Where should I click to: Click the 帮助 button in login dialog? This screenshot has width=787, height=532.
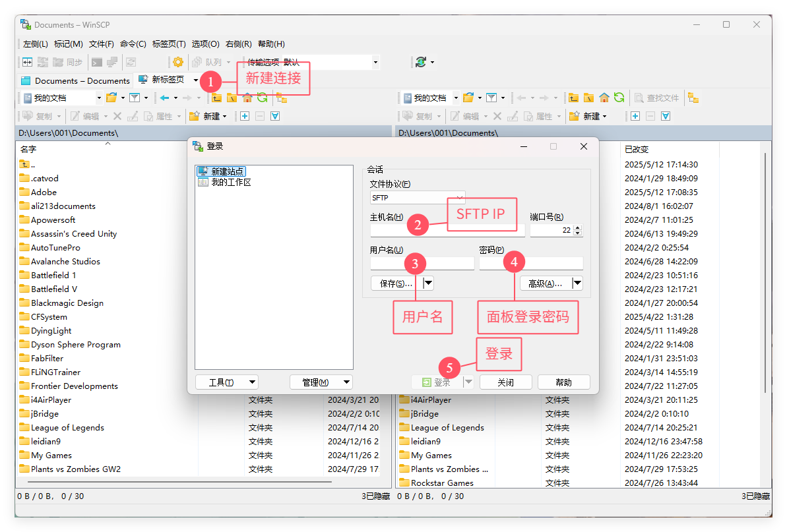[x=563, y=382]
